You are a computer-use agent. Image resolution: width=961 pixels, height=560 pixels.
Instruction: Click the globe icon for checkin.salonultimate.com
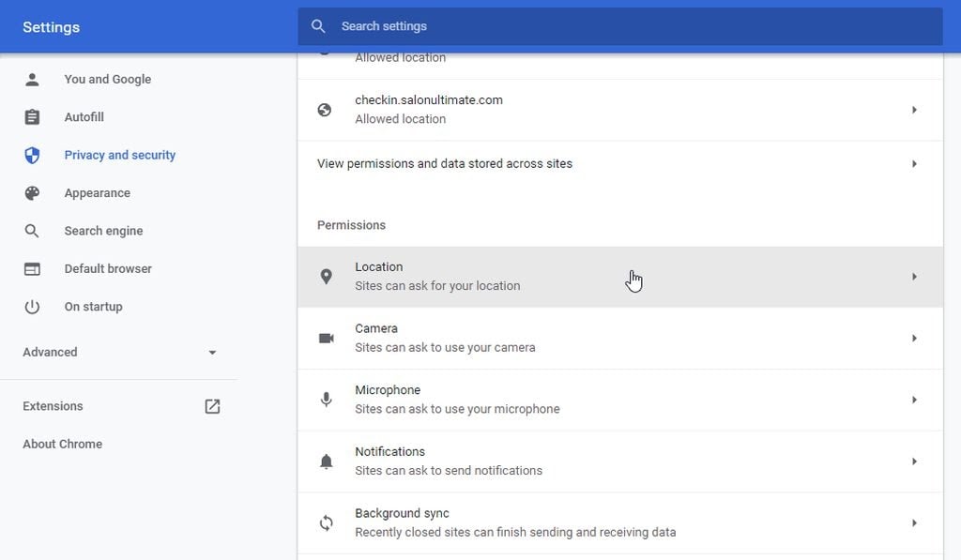click(325, 110)
